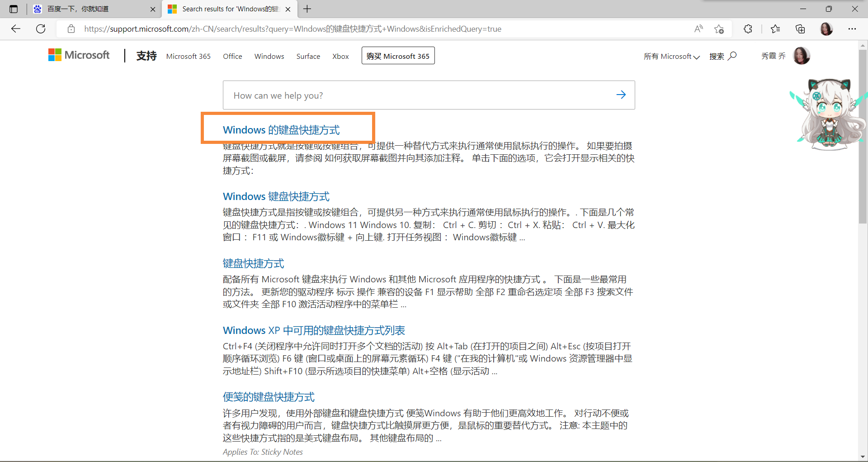Refresh the page

coord(41,29)
